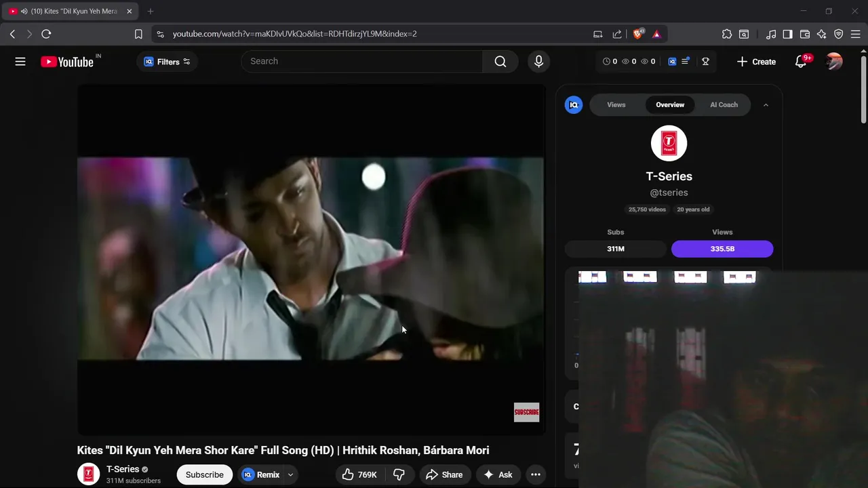This screenshot has height=488, width=868.
Task: Subscribe to T-Series channel
Action: (205, 474)
